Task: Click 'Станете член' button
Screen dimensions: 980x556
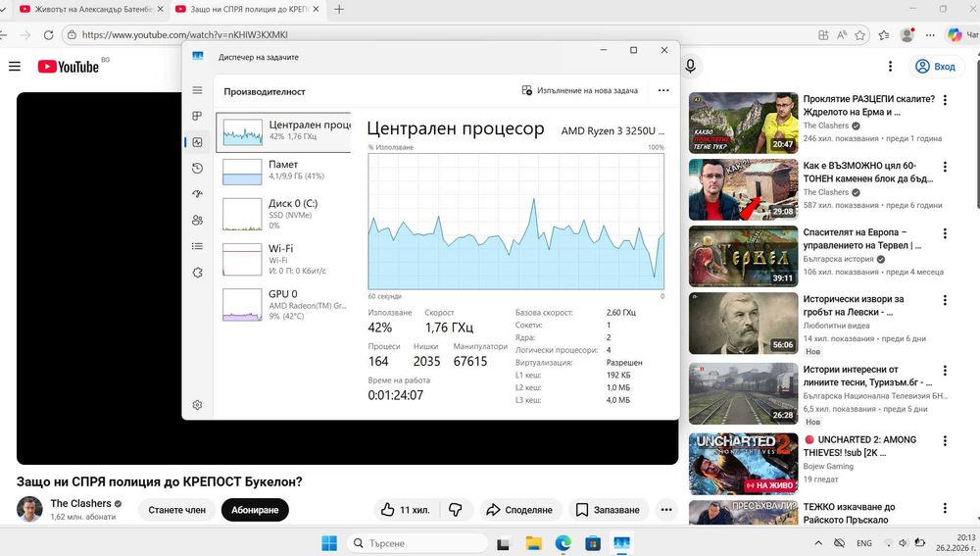Action: [176, 510]
